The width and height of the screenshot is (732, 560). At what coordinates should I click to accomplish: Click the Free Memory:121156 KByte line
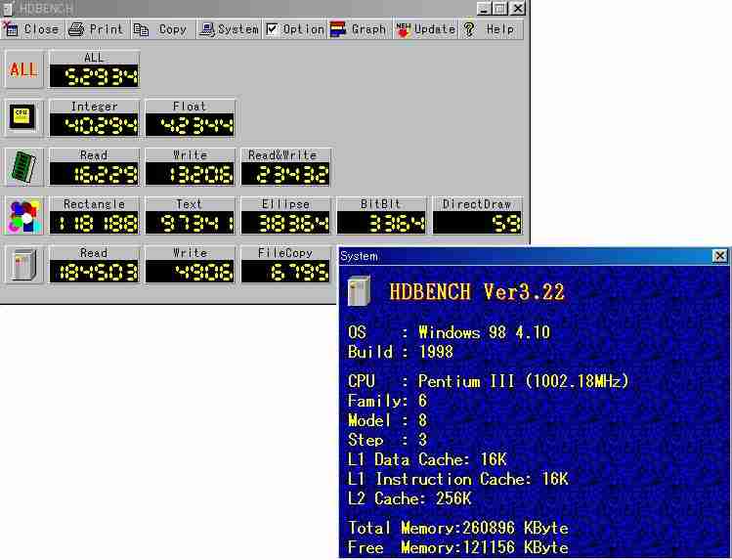click(458, 548)
